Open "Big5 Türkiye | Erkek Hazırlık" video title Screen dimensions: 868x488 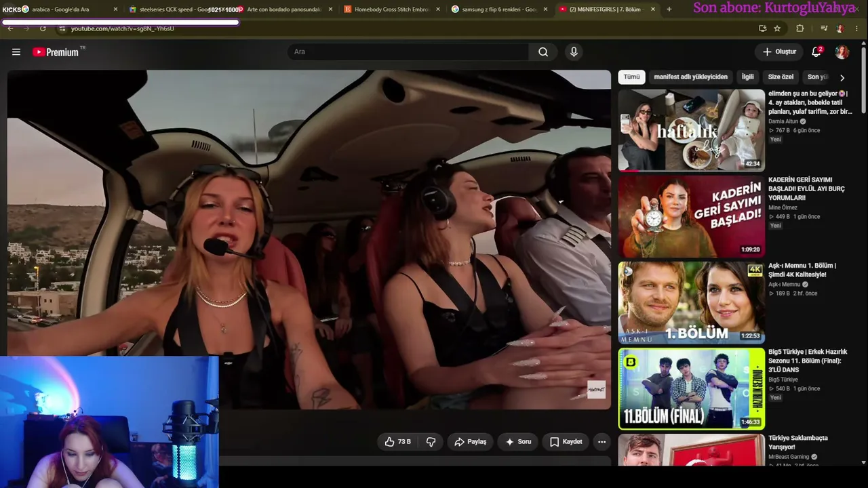coord(808,361)
